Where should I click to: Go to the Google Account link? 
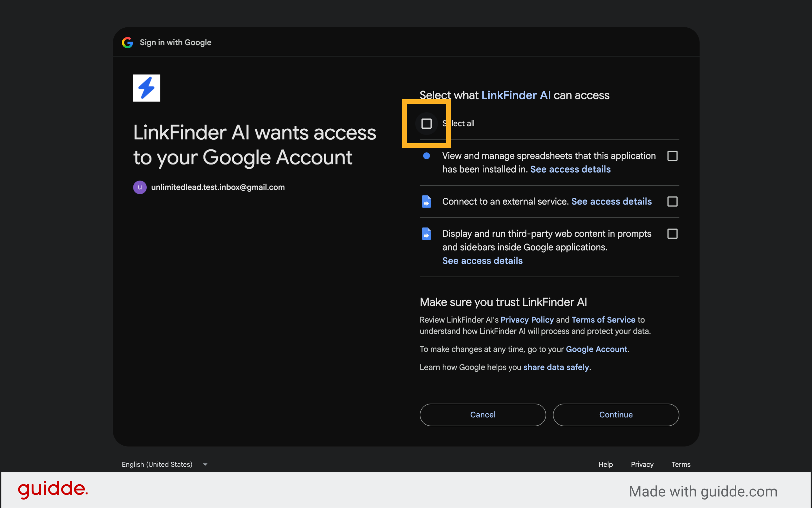[596, 349]
